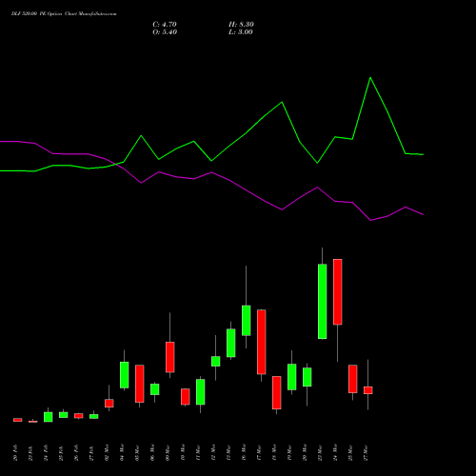Screen dimensions: 476x476
Task: Click the green candle for 11 Mar
Action: pos(201,392)
